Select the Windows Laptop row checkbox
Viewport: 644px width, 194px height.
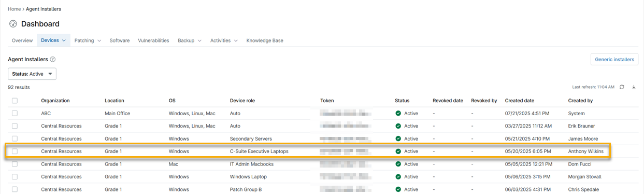coord(15,177)
